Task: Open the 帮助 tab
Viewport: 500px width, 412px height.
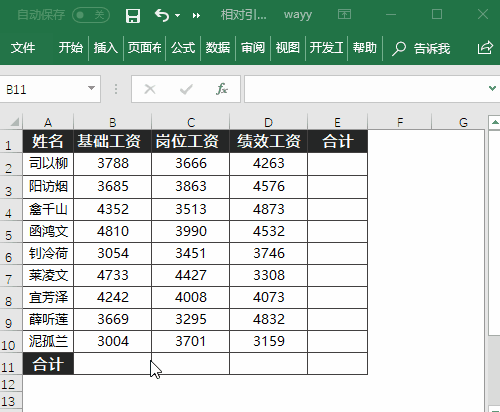Action: 365,48
